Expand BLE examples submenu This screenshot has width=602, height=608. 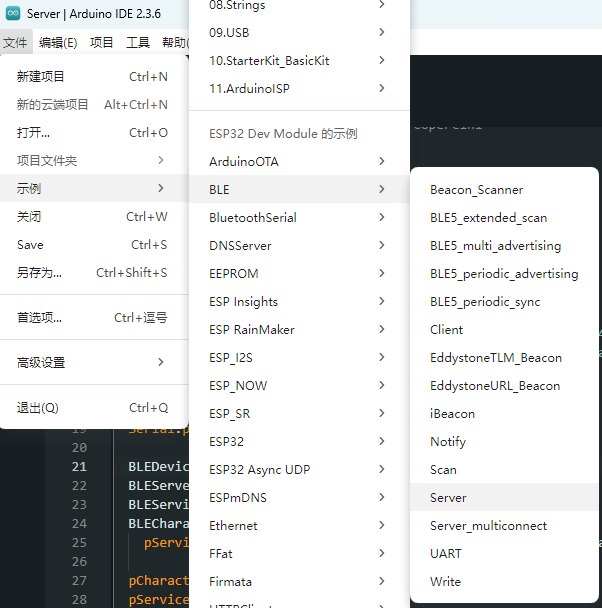[299, 189]
